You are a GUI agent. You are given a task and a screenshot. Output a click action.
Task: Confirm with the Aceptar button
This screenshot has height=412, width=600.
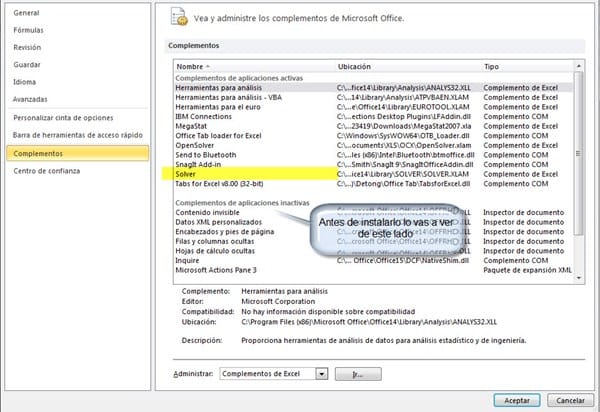[517, 401]
